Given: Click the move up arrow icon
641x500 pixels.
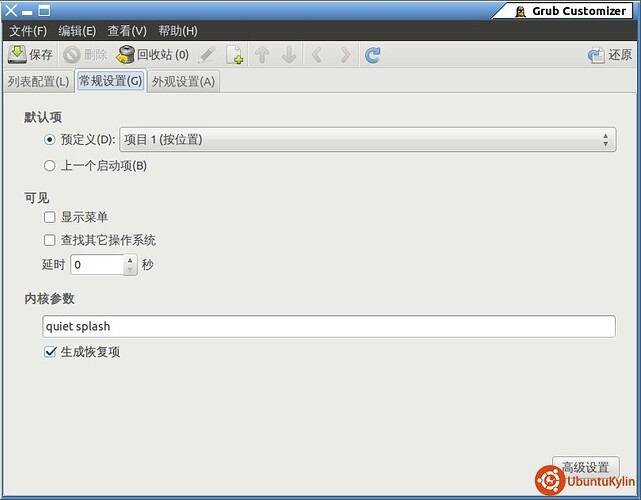Looking at the screenshot, I should coord(262,55).
